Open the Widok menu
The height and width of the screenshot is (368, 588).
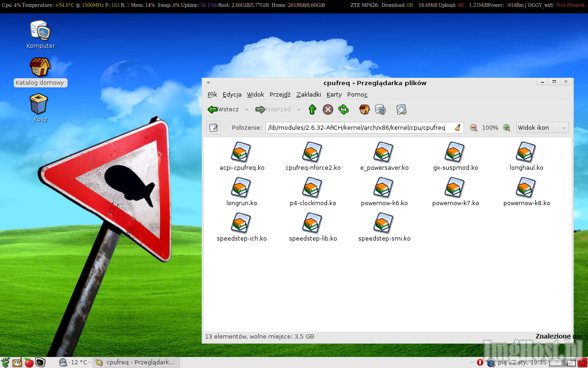coord(255,94)
